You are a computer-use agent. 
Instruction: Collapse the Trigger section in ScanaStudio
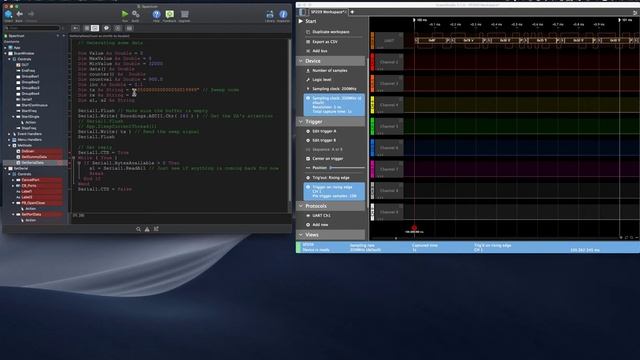point(301,122)
